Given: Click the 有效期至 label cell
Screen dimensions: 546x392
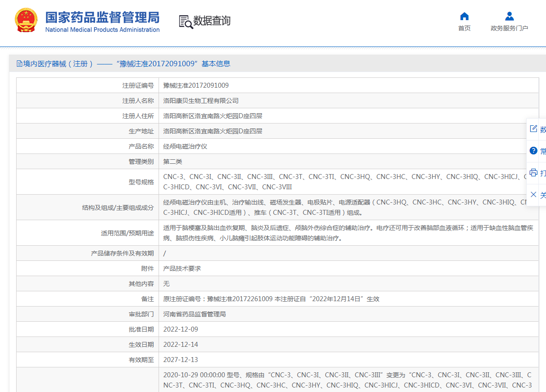Looking at the screenshot, I should pyautogui.click(x=88, y=360).
